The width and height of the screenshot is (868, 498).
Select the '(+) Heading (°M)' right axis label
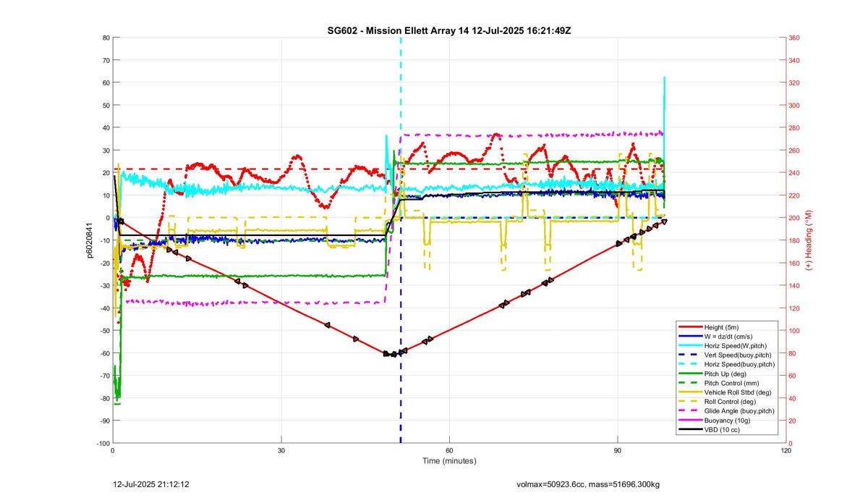coord(809,240)
